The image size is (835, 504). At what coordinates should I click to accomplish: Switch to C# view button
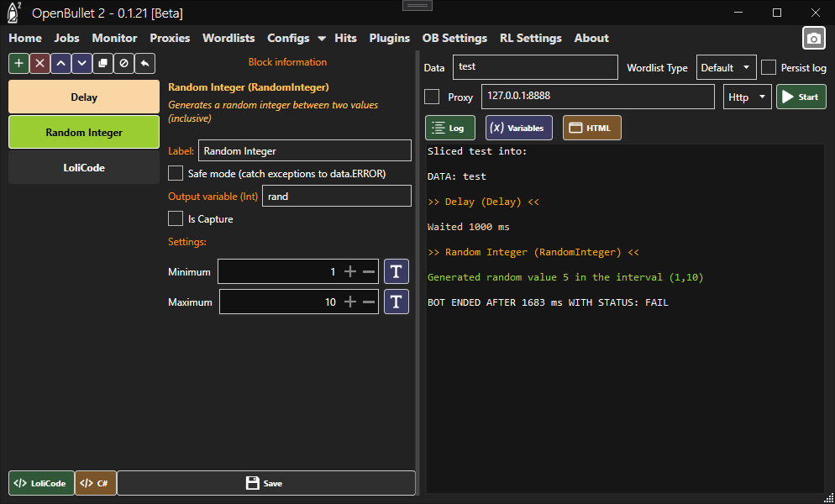[x=96, y=483]
